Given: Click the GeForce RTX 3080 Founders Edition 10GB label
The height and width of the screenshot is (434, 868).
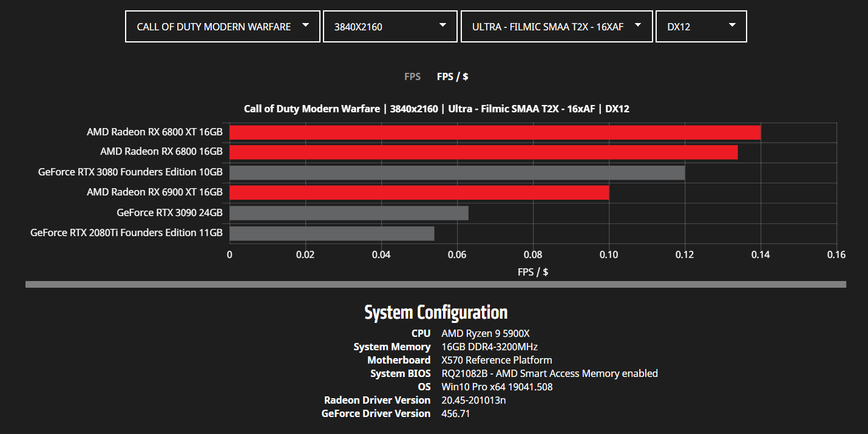Looking at the screenshot, I should coord(131,172).
